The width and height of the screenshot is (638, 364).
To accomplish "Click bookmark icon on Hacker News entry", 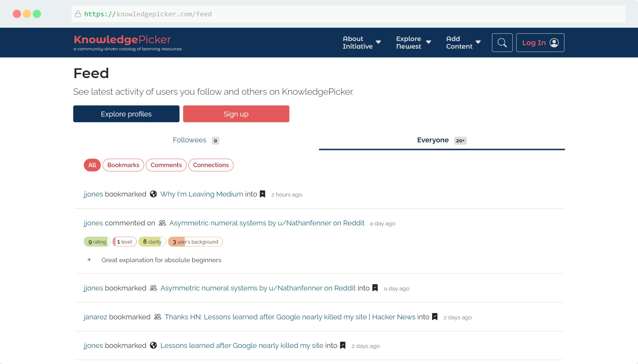I will click(x=435, y=317).
